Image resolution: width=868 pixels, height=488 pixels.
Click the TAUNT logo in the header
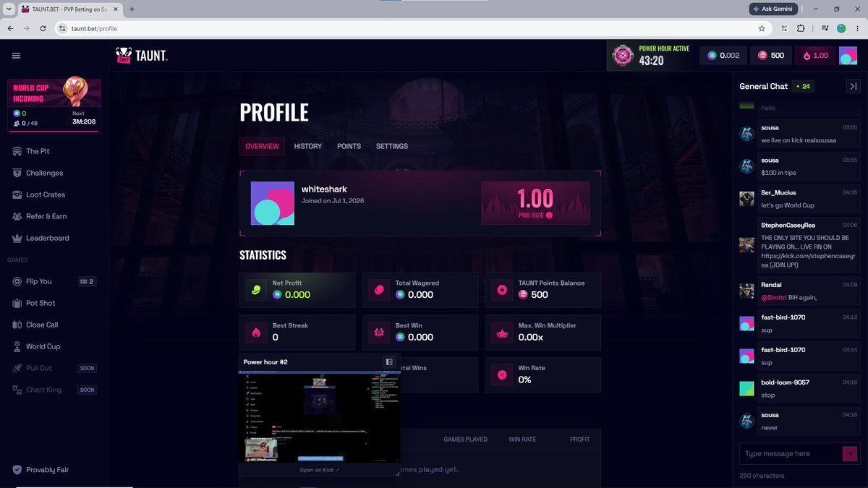[x=142, y=55]
